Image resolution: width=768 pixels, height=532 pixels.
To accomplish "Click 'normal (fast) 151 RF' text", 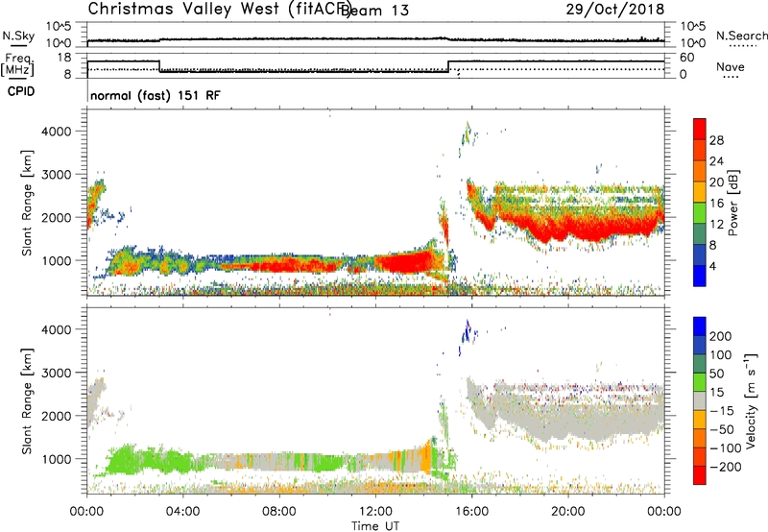I will pos(156,95).
